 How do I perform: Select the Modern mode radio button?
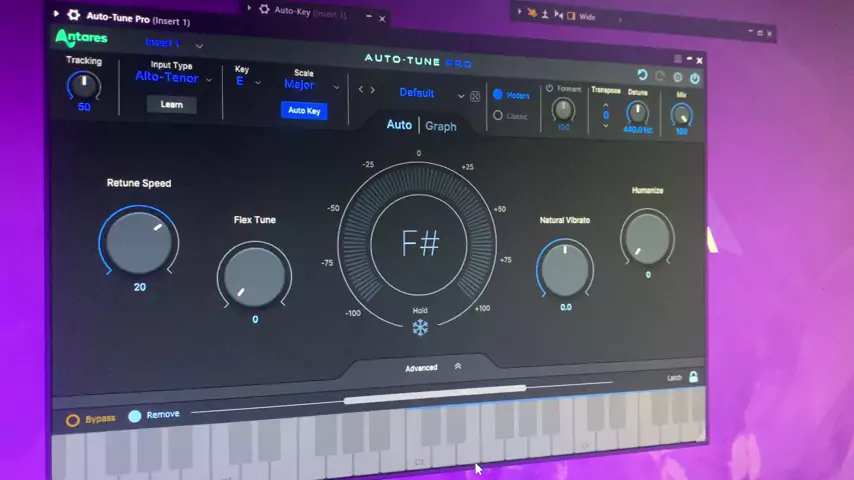pos(498,94)
